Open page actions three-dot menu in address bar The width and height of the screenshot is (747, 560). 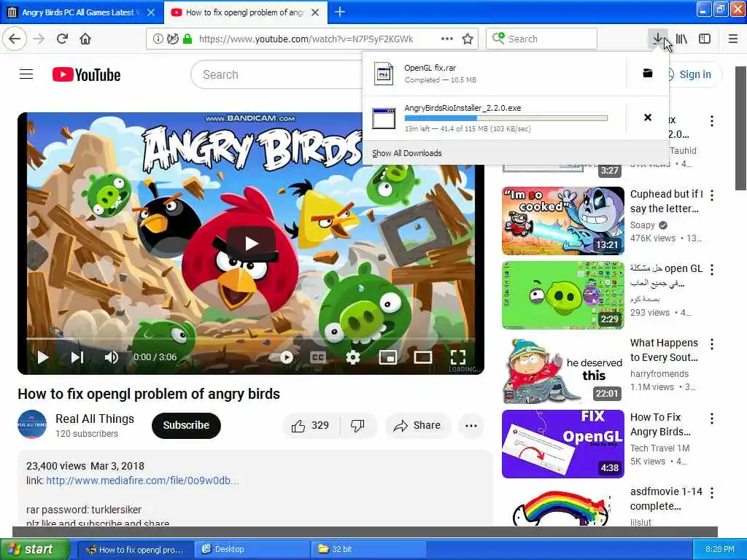[447, 39]
